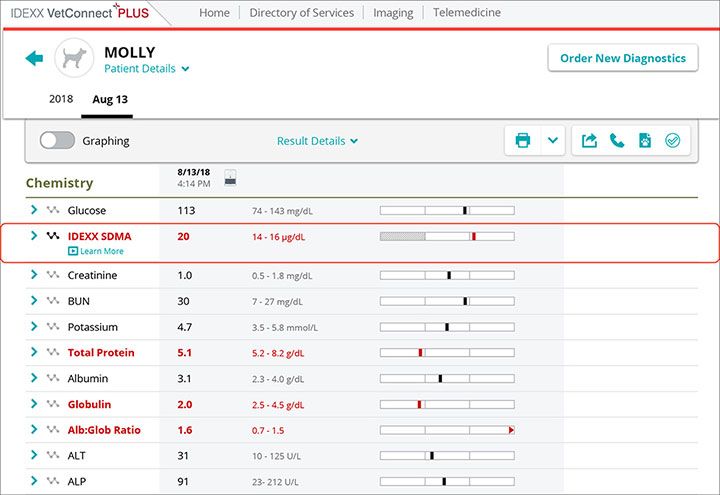The height and width of the screenshot is (495, 720).
Task: Click Order New Diagnostics button
Action: pyautogui.click(x=623, y=58)
